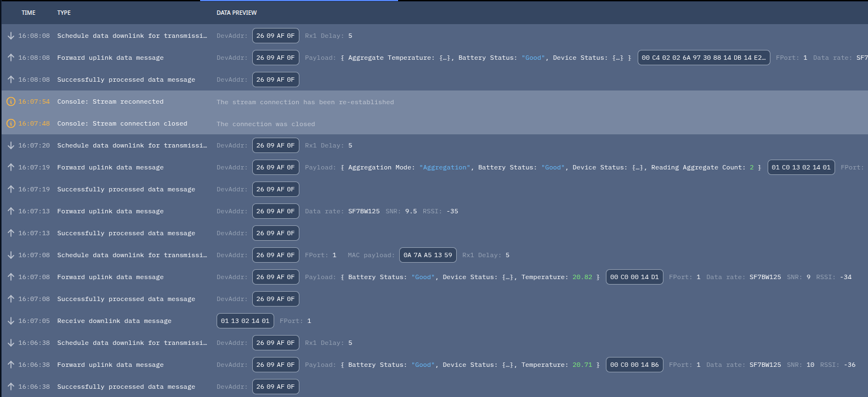Click the 16:07:05 timestamp
Viewport: 868px width, 397px height.
pos(34,321)
